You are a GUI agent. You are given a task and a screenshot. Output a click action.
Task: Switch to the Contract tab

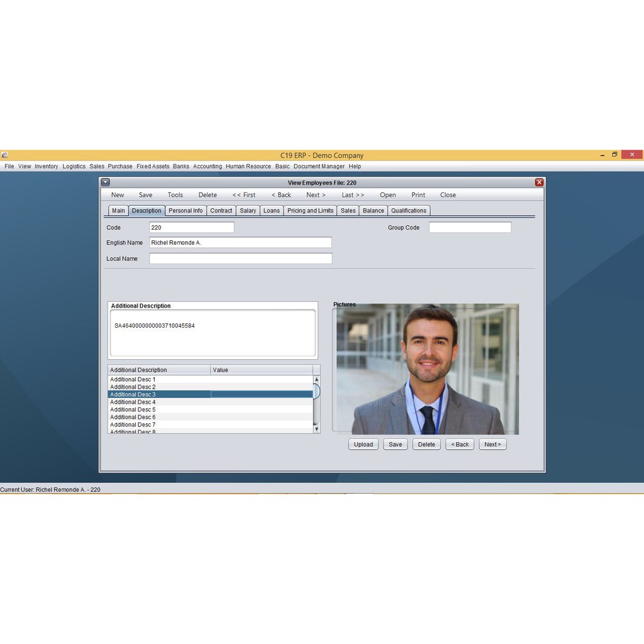(221, 211)
